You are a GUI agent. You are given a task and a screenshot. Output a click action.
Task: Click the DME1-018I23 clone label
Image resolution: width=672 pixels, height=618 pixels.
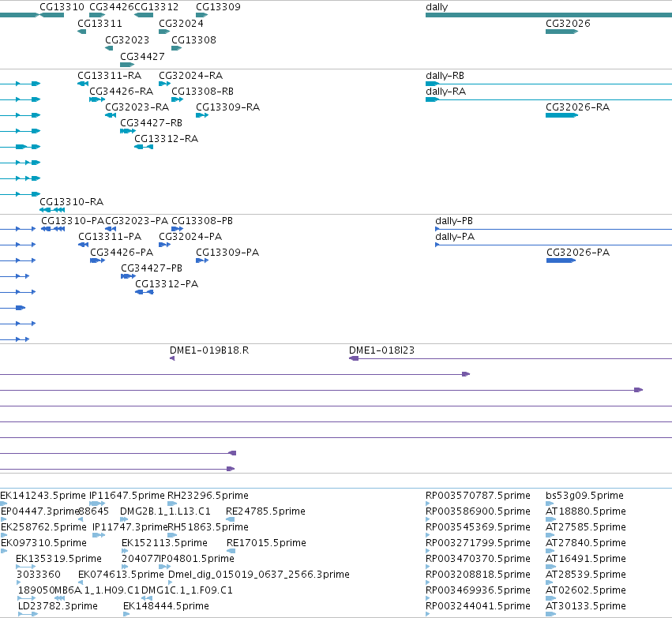(381, 350)
